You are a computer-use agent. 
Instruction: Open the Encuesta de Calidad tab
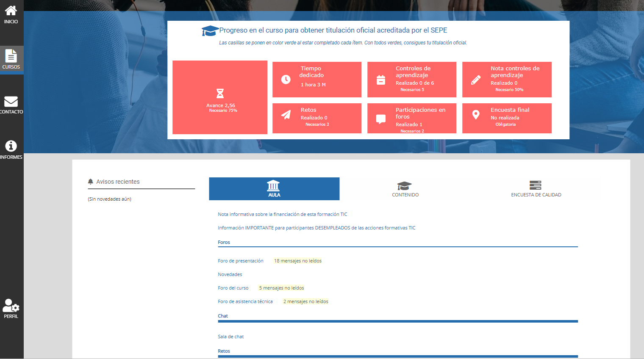point(536,189)
